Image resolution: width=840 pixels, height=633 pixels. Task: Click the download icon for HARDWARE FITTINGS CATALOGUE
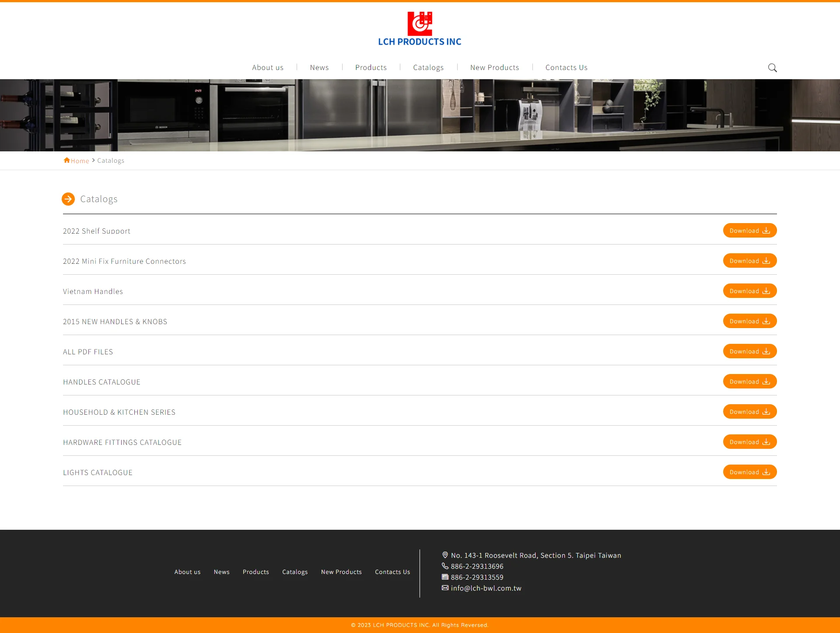(767, 441)
